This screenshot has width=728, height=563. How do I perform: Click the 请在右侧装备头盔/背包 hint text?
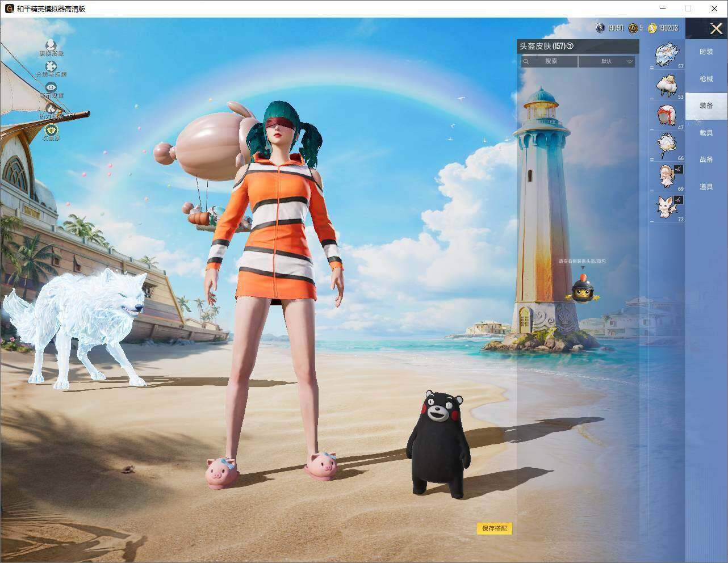coord(582,261)
